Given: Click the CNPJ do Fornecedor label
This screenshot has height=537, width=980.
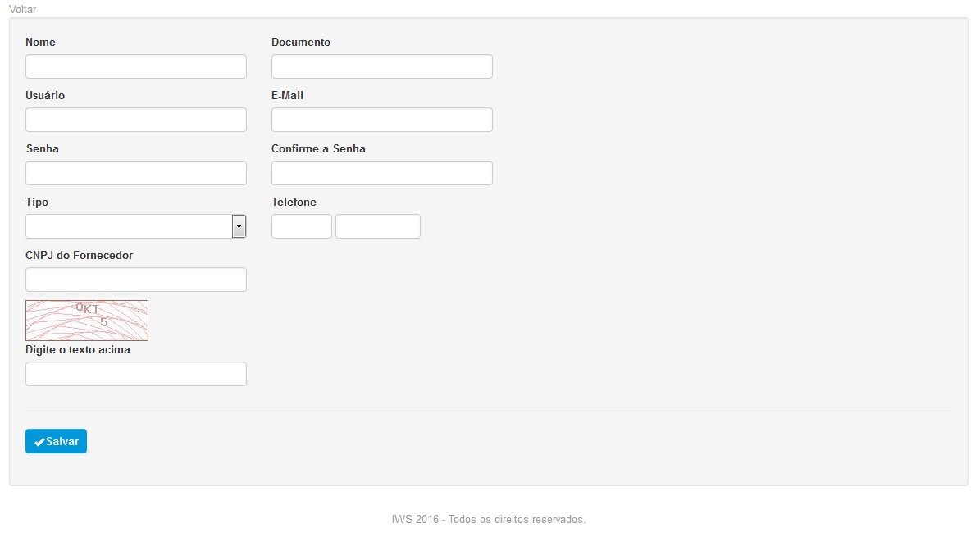Looking at the screenshot, I should pyautogui.click(x=80, y=255).
